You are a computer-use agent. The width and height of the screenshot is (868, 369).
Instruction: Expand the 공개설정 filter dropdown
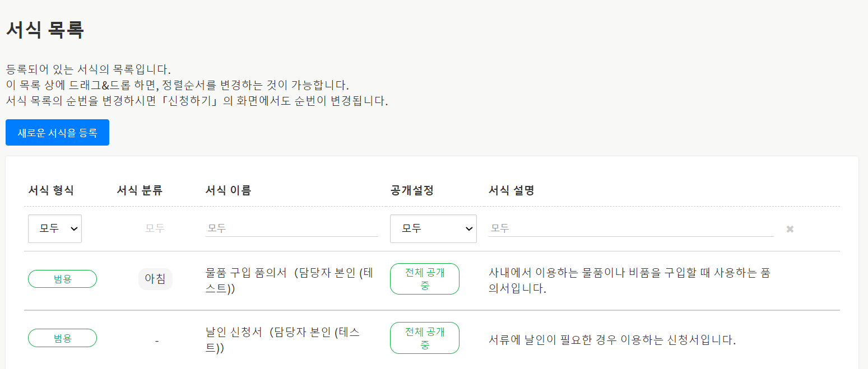coord(433,228)
